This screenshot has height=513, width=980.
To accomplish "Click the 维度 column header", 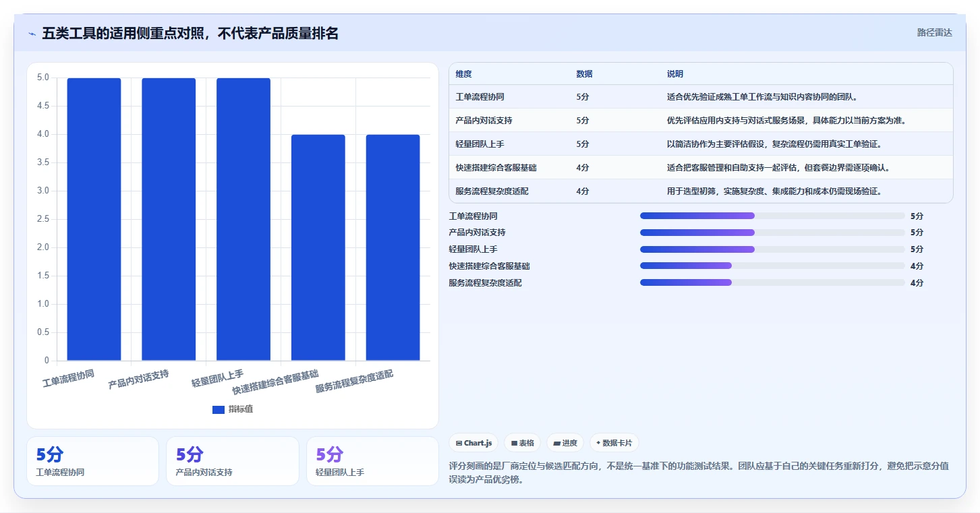I will [x=463, y=74].
